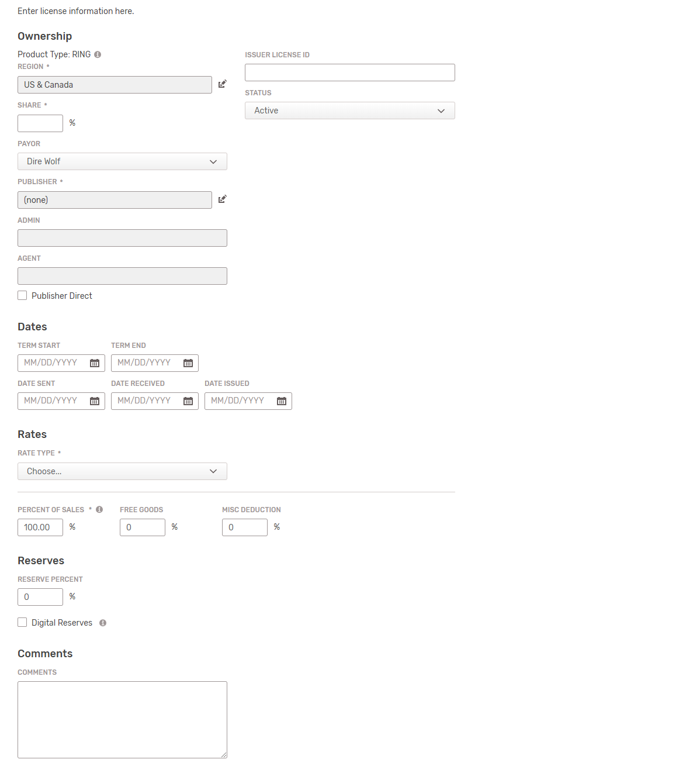Select the Reserve Percent input box
The image size is (700, 773).
[x=40, y=597]
